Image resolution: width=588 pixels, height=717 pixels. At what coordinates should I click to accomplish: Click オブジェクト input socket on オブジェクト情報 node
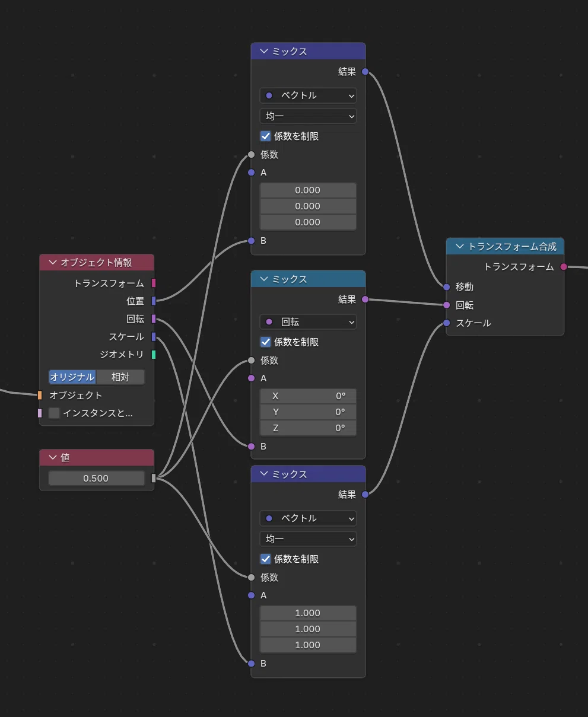pyautogui.click(x=40, y=396)
